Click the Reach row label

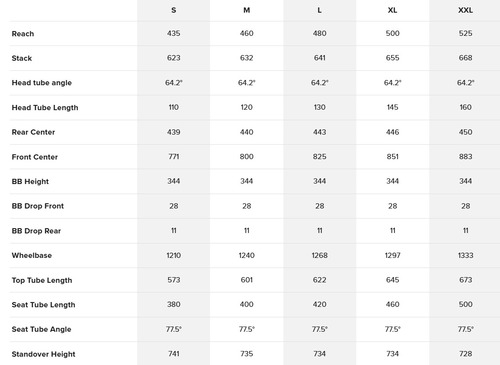tap(23, 34)
